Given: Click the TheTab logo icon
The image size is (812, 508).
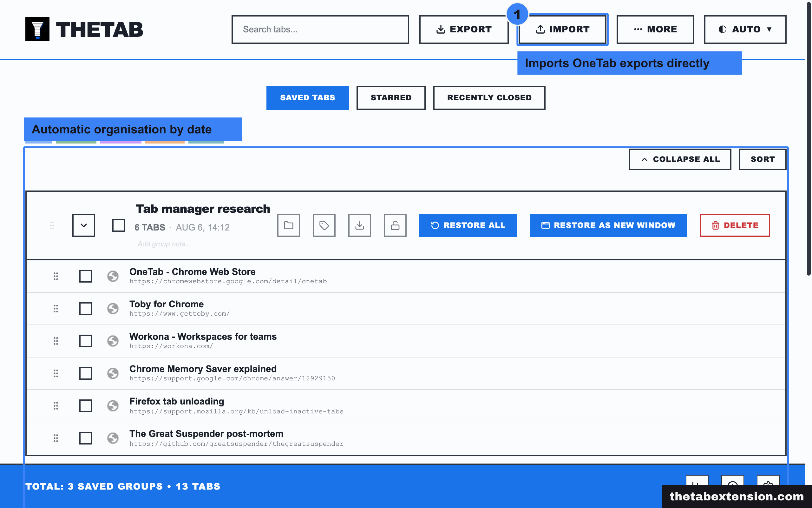Looking at the screenshot, I should (x=37, y=29).
